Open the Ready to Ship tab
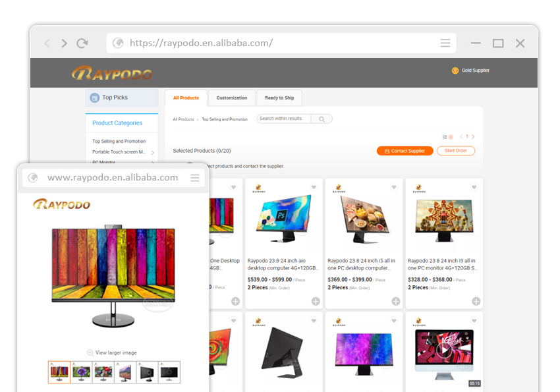Image resolution: width=560 pixels, height=392 pixels. pos(279,98)
